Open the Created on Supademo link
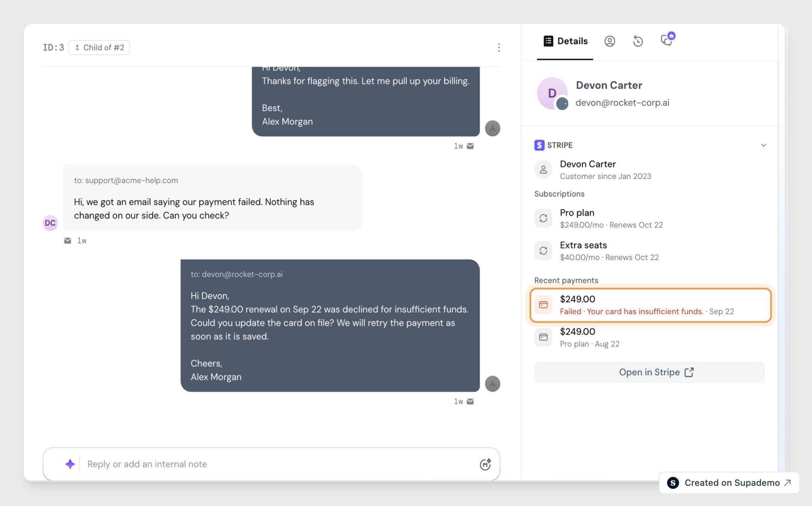The height and width of the screenshot is (506, 812). coord(729,482)
